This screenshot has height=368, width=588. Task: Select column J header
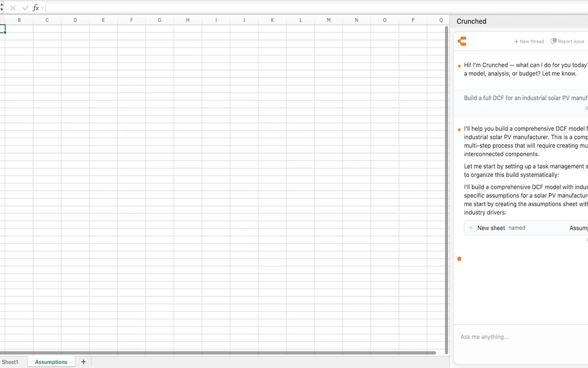coord(244,20)
